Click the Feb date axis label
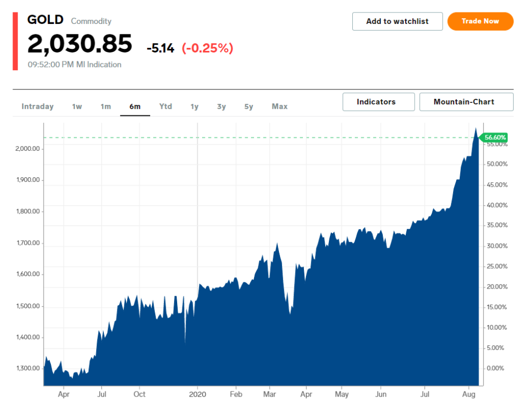 [x=236, y=395]
